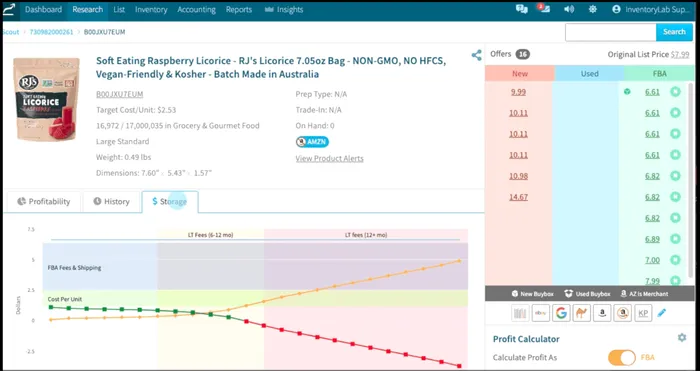700x371 pixels.
Task: Toggle the Calculate Profit As FBA switch
Action: (622, 358)
